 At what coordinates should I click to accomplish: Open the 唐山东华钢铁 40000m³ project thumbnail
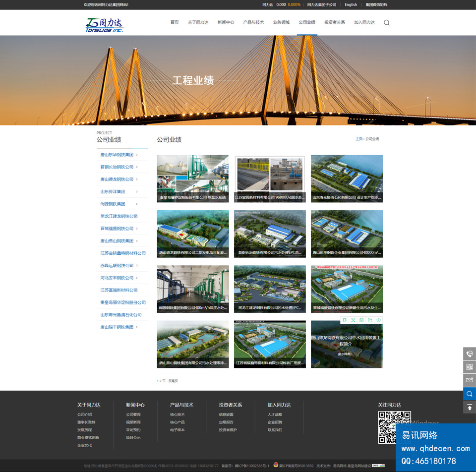(x=347, y=234)
